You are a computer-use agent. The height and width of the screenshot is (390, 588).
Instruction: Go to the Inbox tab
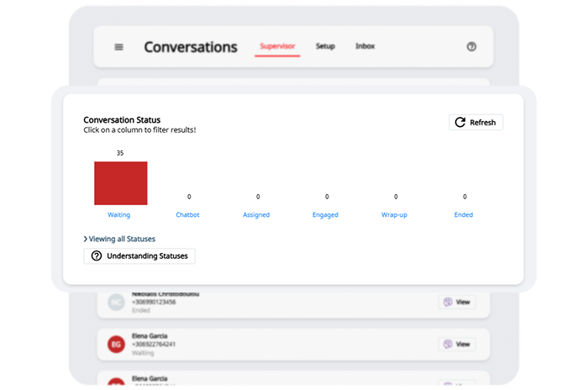tap(365, 46)
